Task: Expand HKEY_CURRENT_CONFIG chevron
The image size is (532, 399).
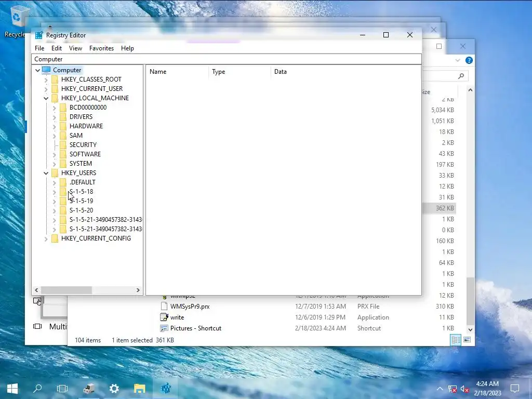Action: pos(46,239)
